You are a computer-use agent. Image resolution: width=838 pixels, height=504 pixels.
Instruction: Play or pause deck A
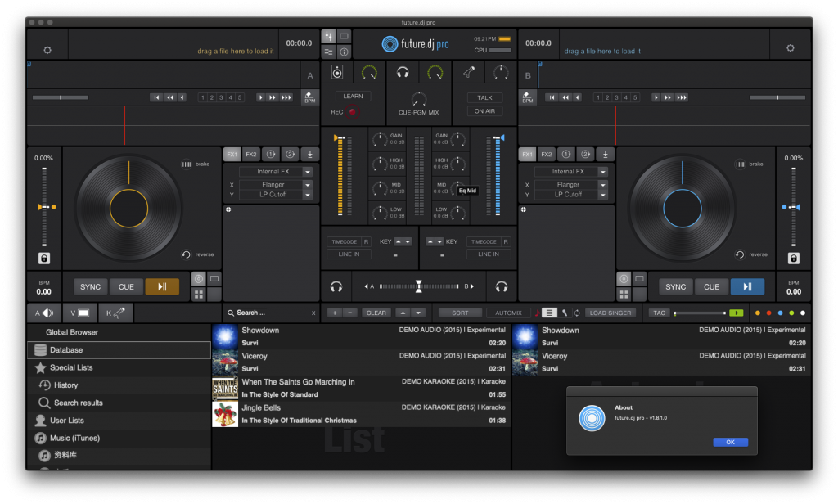click(x=162, y=287)
